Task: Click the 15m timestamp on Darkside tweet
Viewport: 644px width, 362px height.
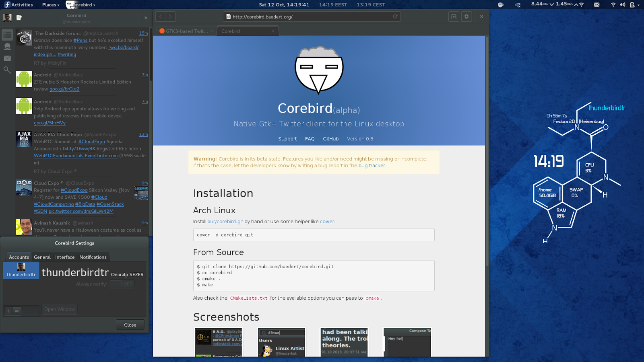Action: pos(144,33)
